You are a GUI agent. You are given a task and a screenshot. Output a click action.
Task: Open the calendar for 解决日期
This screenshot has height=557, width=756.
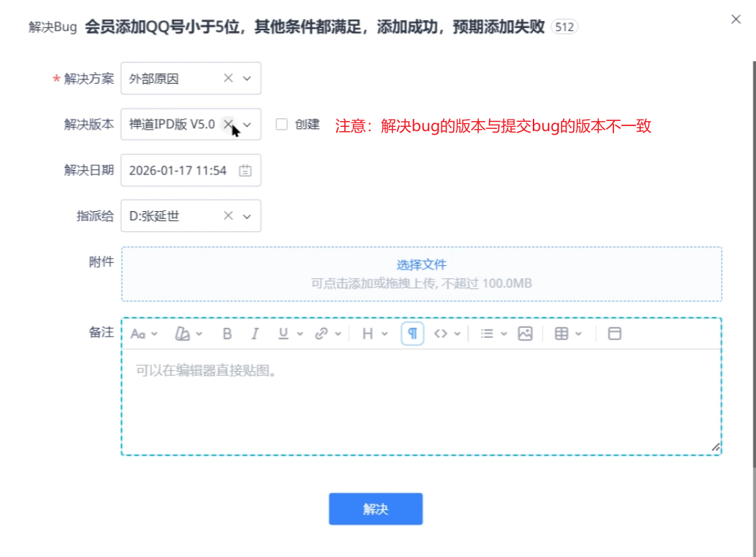(x=246, y=171)
